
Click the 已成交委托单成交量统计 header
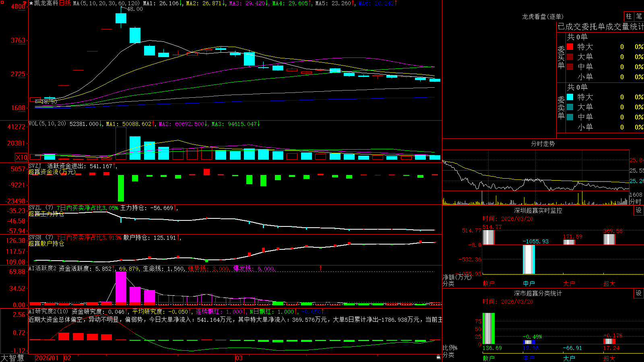601,27
